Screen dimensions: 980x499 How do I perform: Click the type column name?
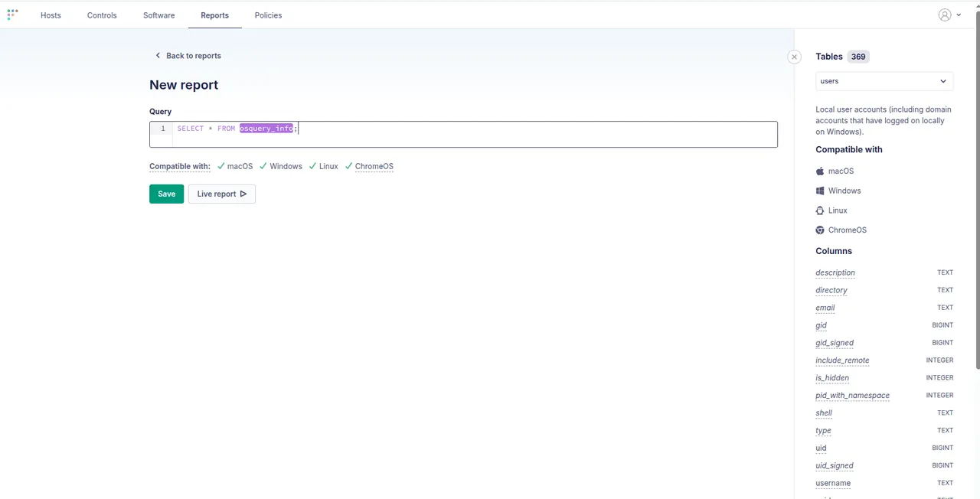tap(823, 431)
